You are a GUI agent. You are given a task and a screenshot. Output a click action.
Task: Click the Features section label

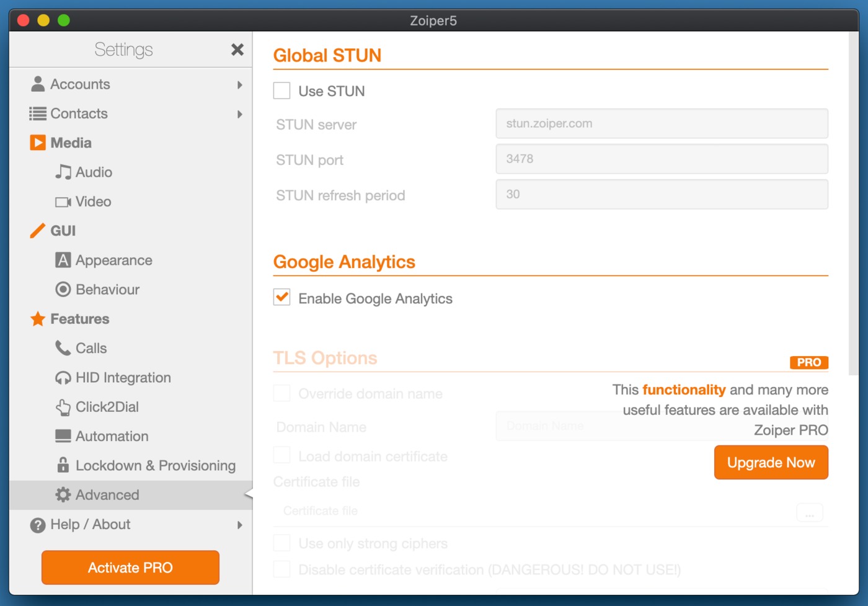coord(79,319)
